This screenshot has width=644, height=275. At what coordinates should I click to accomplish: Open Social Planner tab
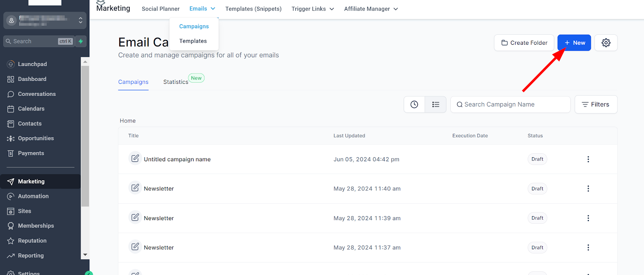pos(161,9)
